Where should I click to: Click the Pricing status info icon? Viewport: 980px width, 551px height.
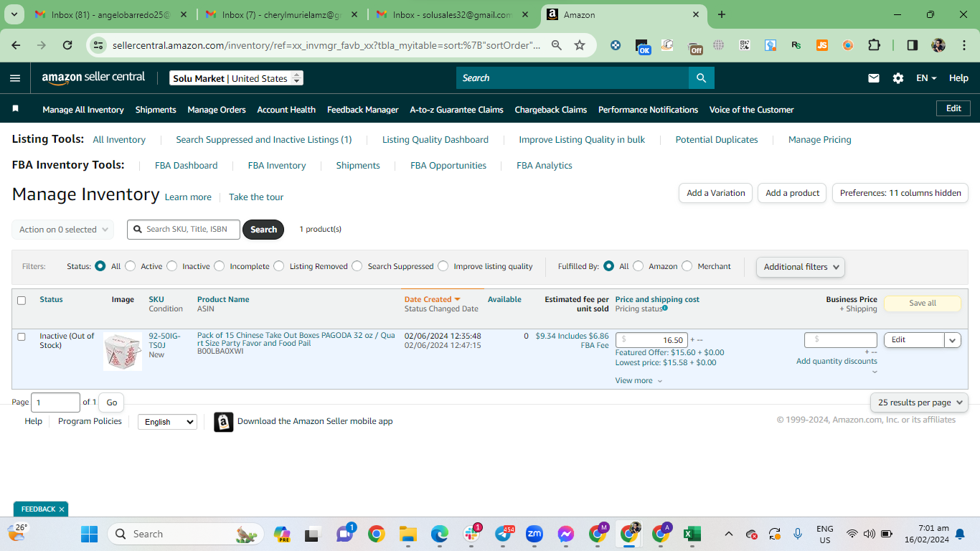click(x=665, y=309)
